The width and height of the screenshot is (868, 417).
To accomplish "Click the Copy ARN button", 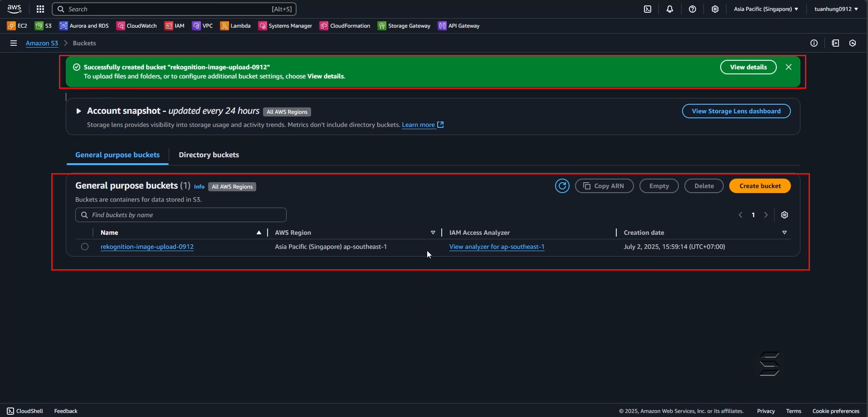I will 604,186.
